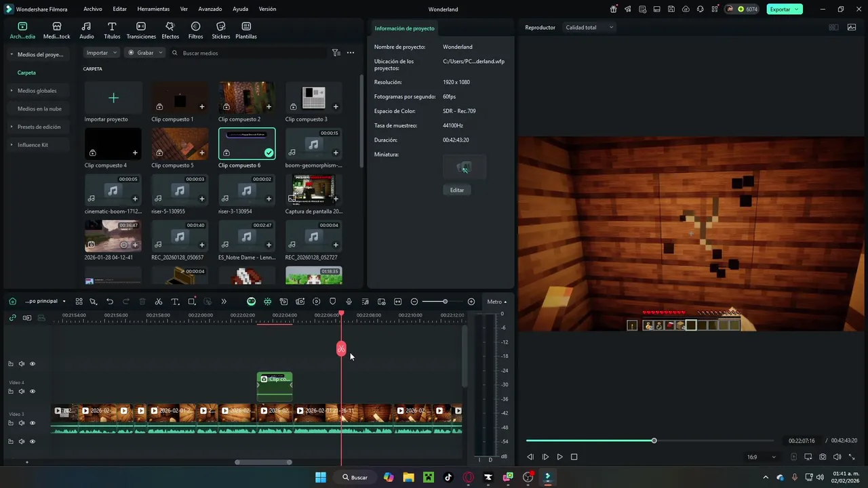This screenshot has height=488, width=868.
Task: Open the Calidad total quality dropdown
Action: (x=589, y=28)
